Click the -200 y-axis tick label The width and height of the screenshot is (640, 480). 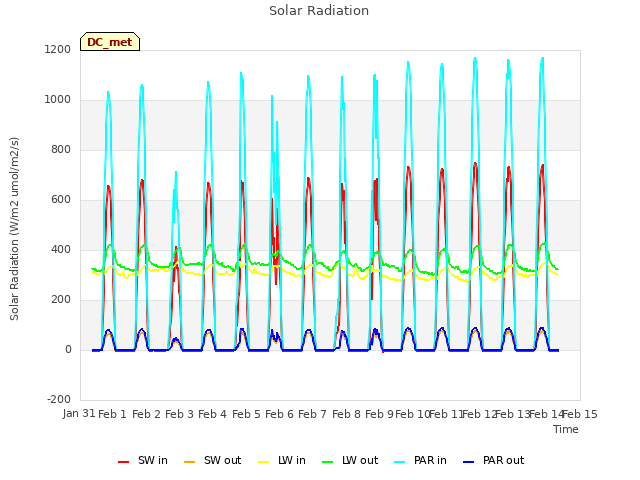click(x=59, y=399)
